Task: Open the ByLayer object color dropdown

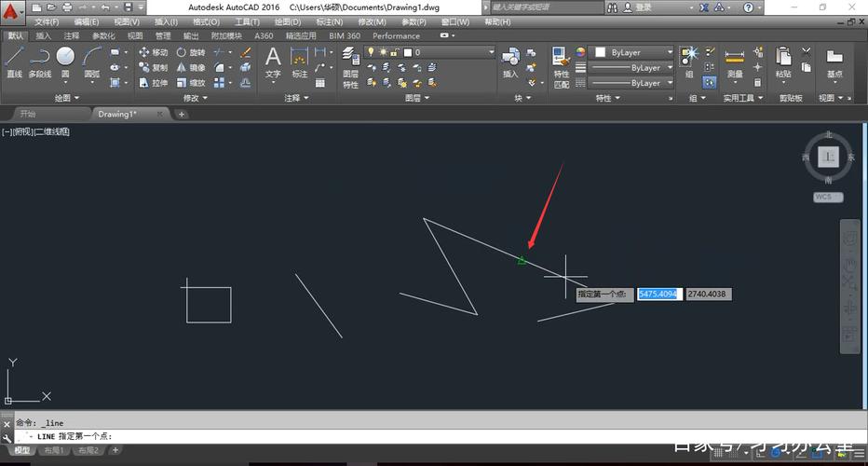Action: point(633,52)
